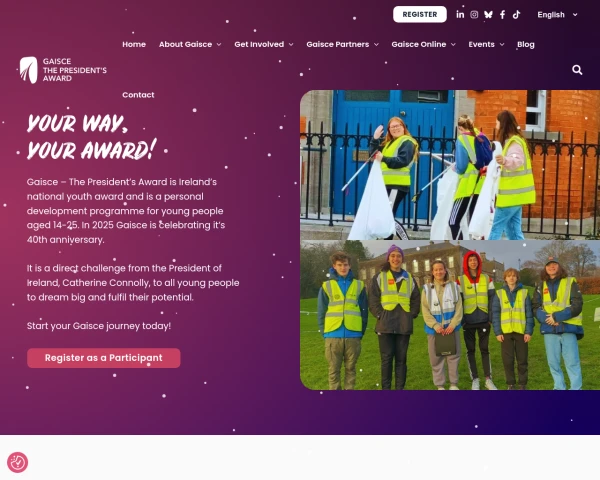Screen dimensions: 600x480
Task: Open the Contact page
Action: 138,95
